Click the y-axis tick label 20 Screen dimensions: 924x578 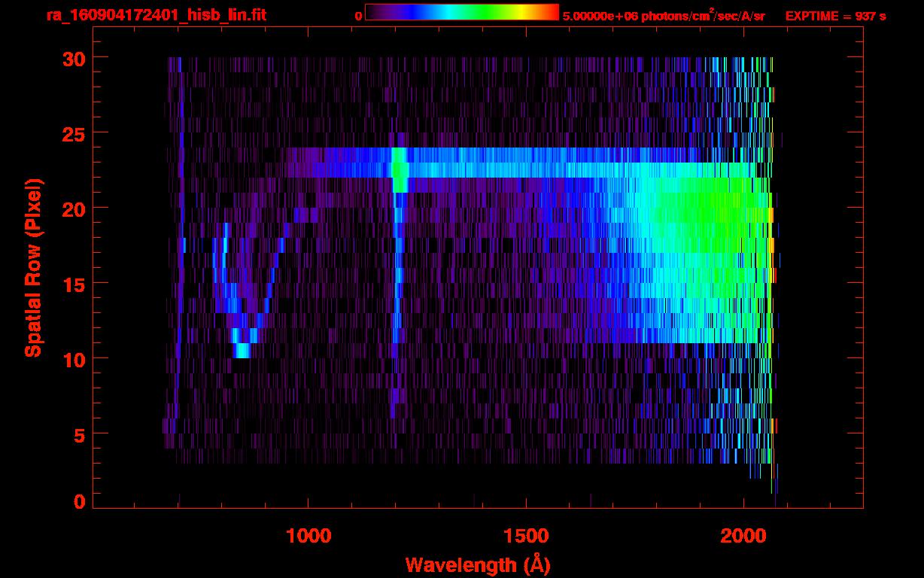coord(73,208)
